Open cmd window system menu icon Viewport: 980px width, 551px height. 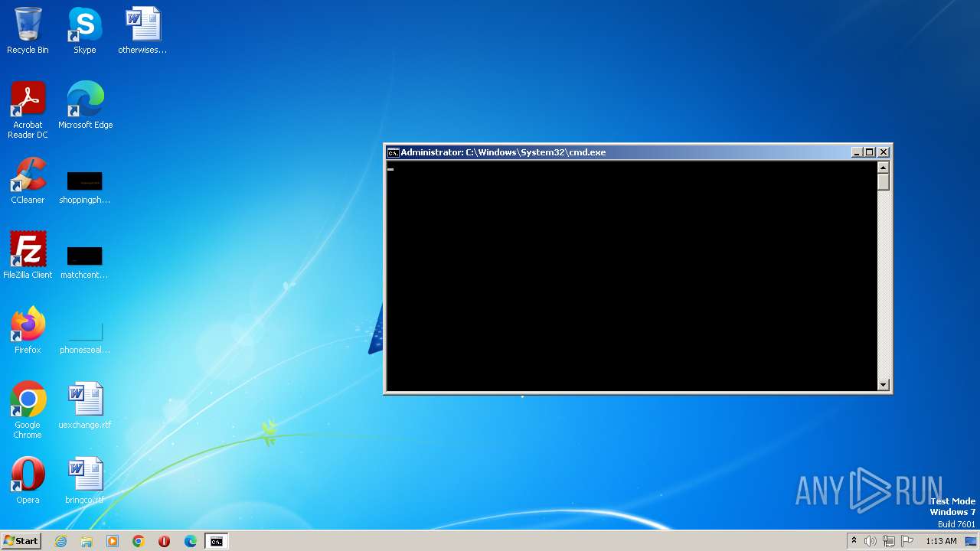pos(393,152)
